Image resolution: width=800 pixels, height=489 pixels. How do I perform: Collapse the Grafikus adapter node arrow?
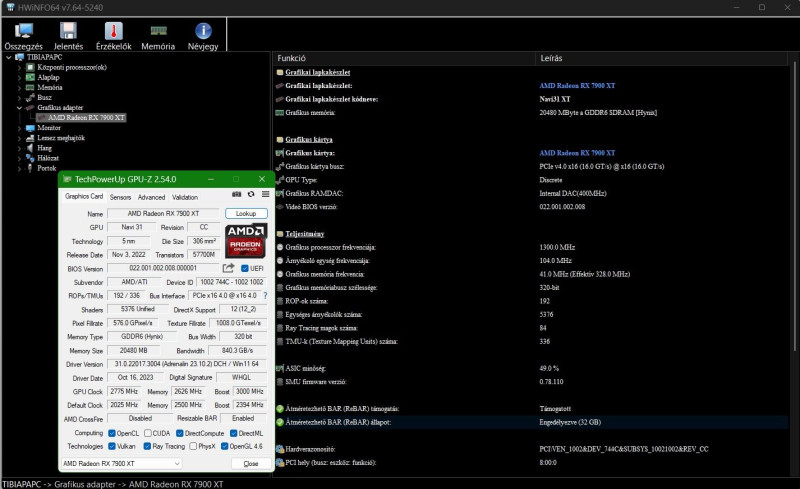tap(19, 108)
